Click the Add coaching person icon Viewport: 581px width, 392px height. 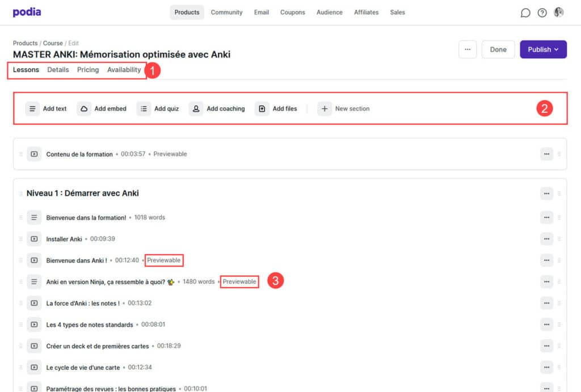[196, 108]
